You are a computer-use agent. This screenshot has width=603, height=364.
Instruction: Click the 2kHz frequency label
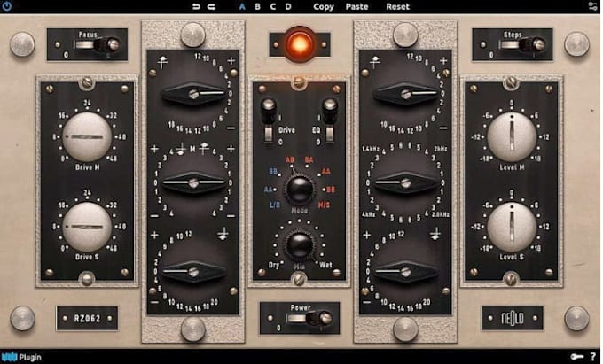(441, 149)
